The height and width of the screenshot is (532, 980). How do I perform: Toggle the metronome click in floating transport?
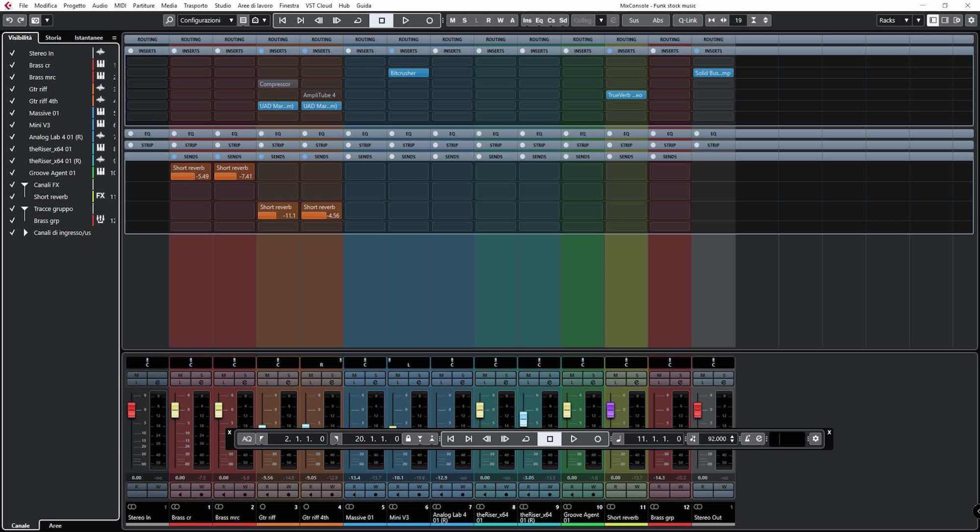(x=747, y=439)
